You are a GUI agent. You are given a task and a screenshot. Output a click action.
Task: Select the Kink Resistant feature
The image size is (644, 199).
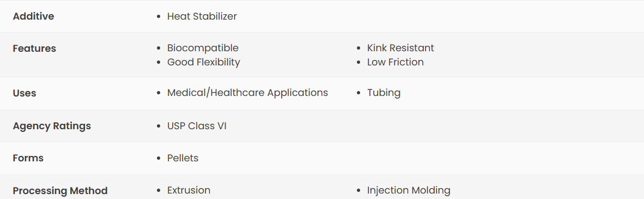pos(400,48)
